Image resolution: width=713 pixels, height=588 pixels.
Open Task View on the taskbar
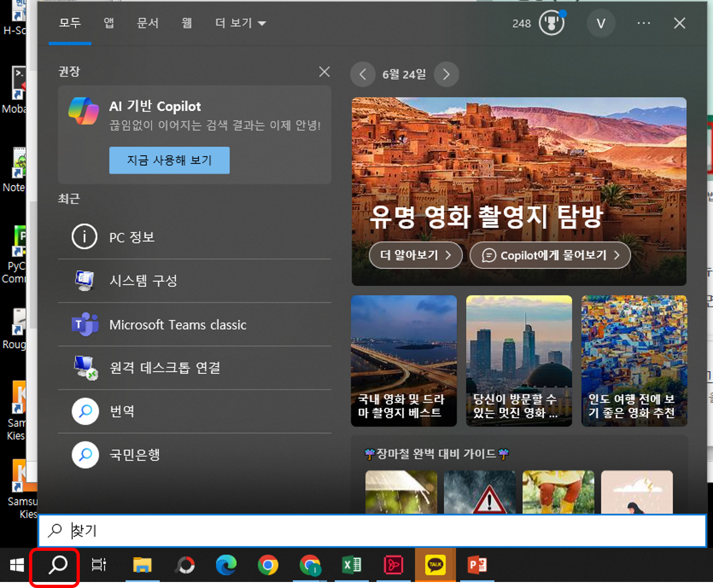coord(98,565)
